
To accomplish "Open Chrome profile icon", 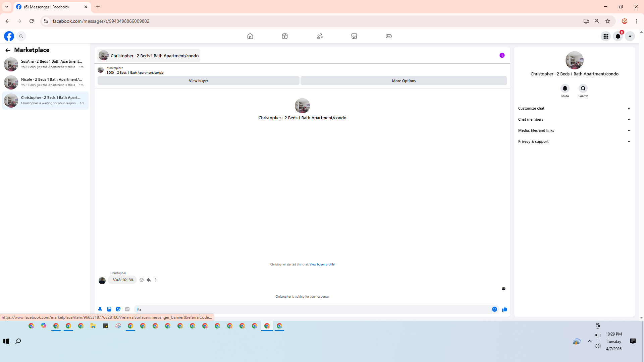I will (x=625, y=21).
